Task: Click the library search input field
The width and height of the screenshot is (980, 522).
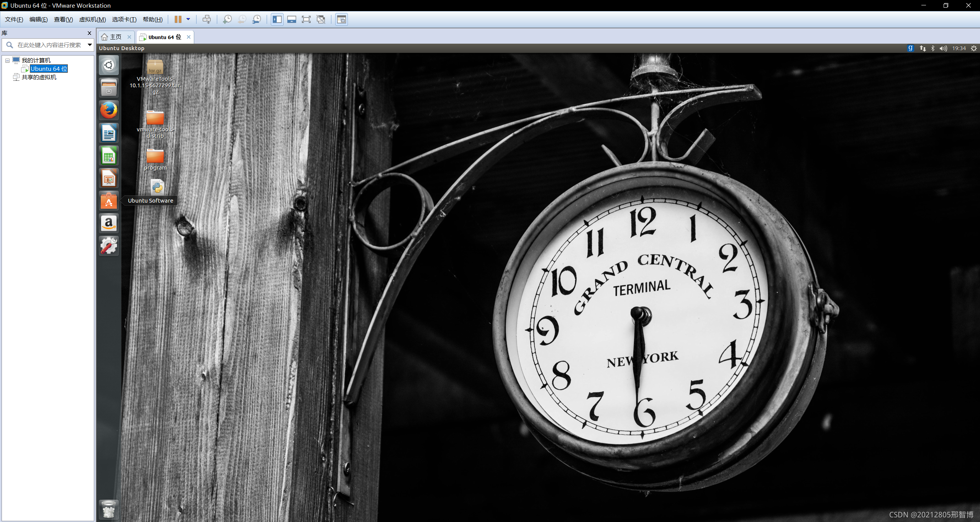Action: (49, 45)
